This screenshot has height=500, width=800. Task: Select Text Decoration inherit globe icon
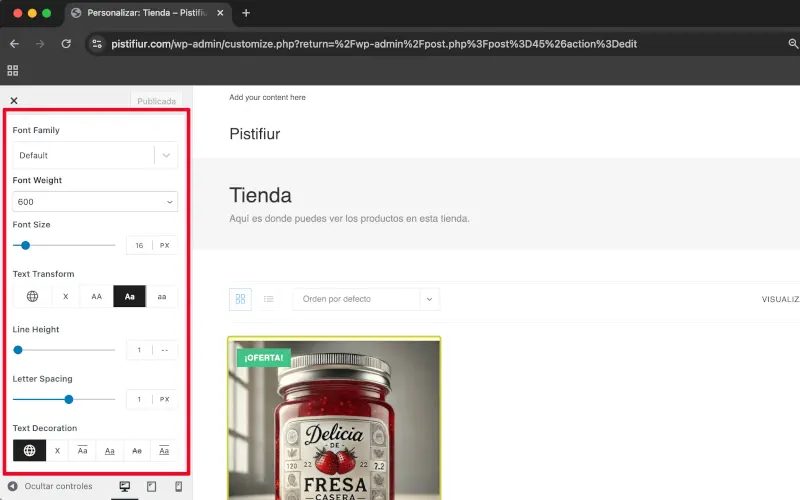(x=30, y=451)
